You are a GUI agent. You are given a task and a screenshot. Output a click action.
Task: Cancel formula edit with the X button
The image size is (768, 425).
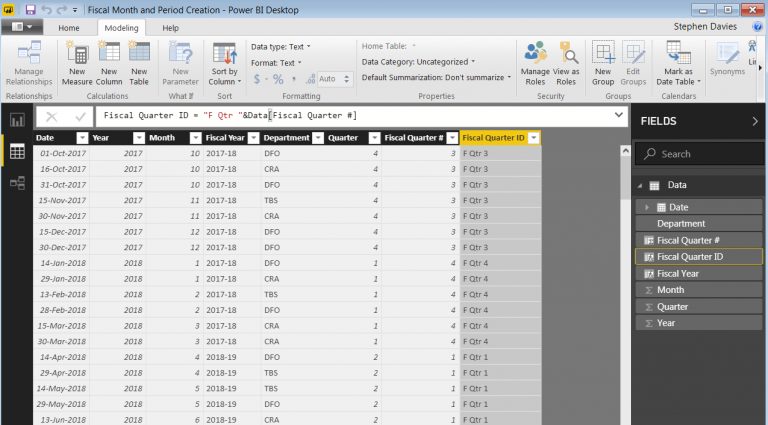point(51,116)
